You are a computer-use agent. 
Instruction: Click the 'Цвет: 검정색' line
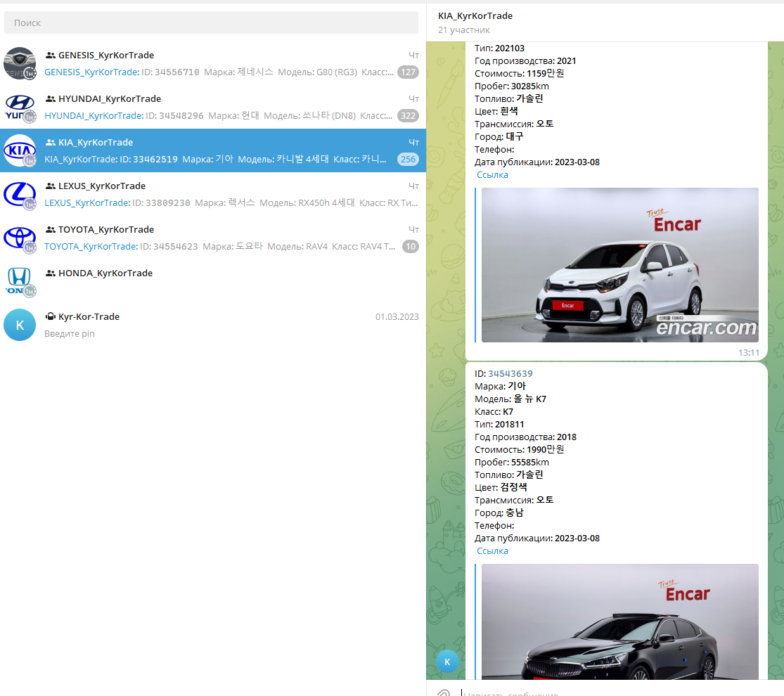tap(501, 487)
